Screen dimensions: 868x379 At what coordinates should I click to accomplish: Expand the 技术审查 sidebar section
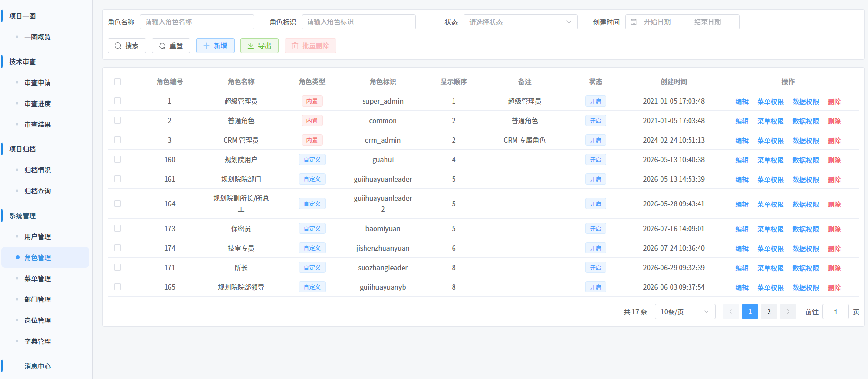[22, 62]
